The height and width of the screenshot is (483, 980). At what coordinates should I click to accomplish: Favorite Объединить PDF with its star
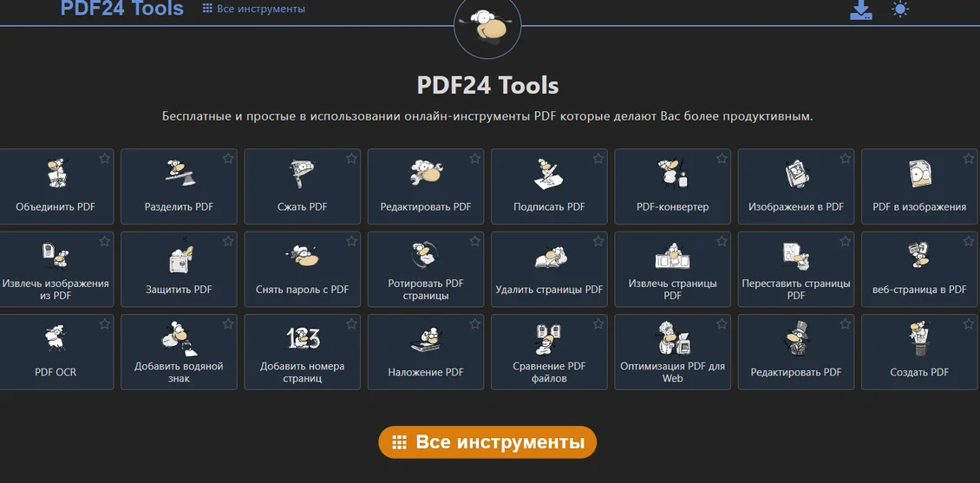[x=104, y=159]
